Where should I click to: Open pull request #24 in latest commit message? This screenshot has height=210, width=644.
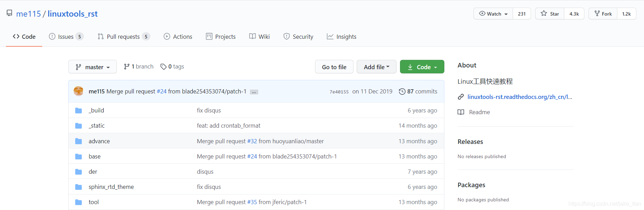(162, 91)
